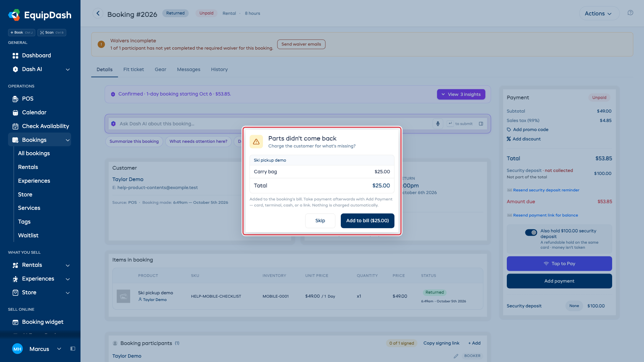Screen dimensions: 644x362
Task: Expand View 3 insights
Action: (461, 94)
